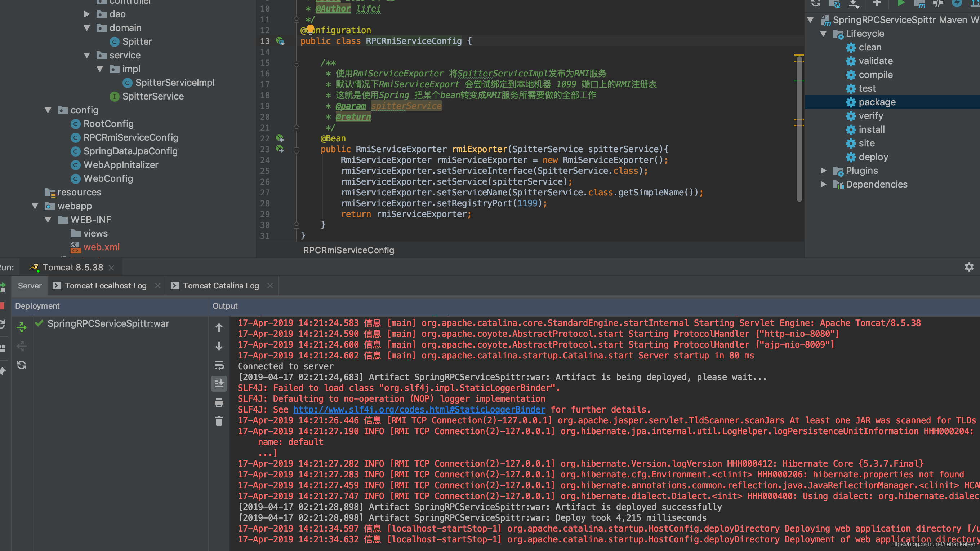Image resolution: width=980 pixels, height=551 pixels.
Task: Run Maven build with green play icon
Action: (900, 4)
